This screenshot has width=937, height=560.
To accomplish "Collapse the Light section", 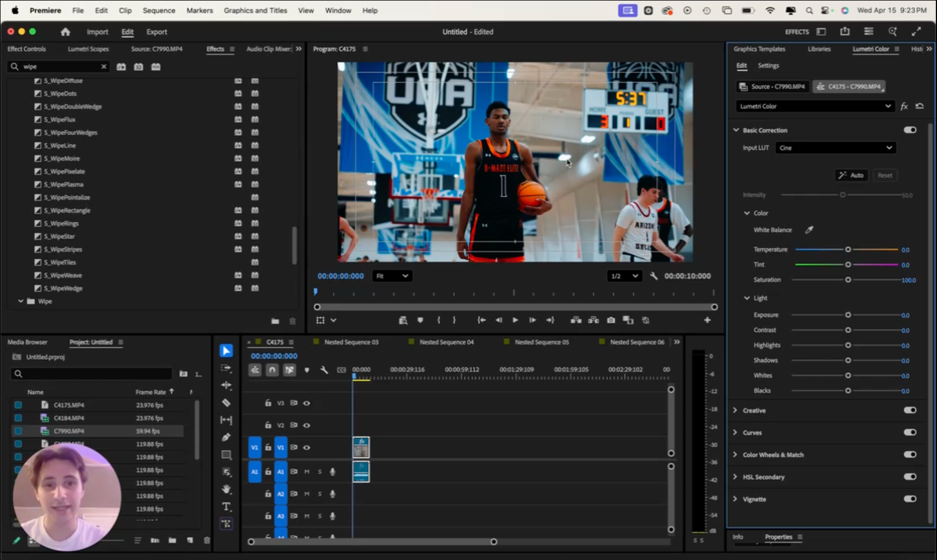I will pyautogui.click(x=747, y=298).
